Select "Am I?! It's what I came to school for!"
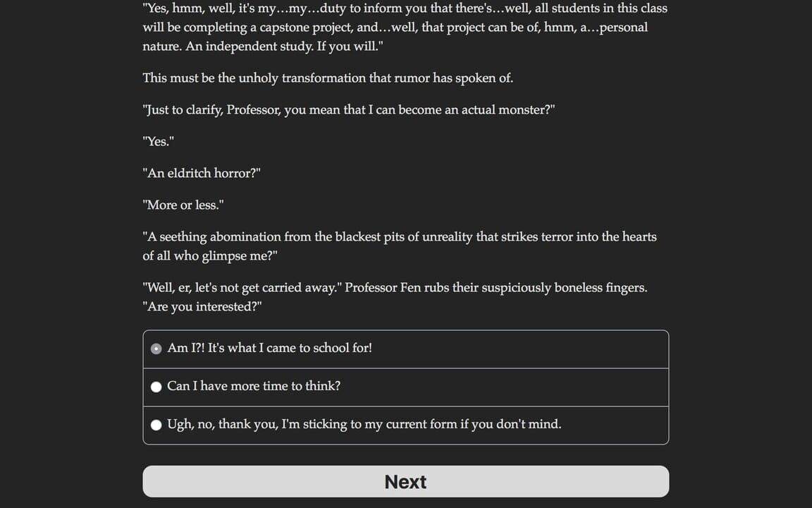Viewport: 812px width, 508px height. pos(270,348)
